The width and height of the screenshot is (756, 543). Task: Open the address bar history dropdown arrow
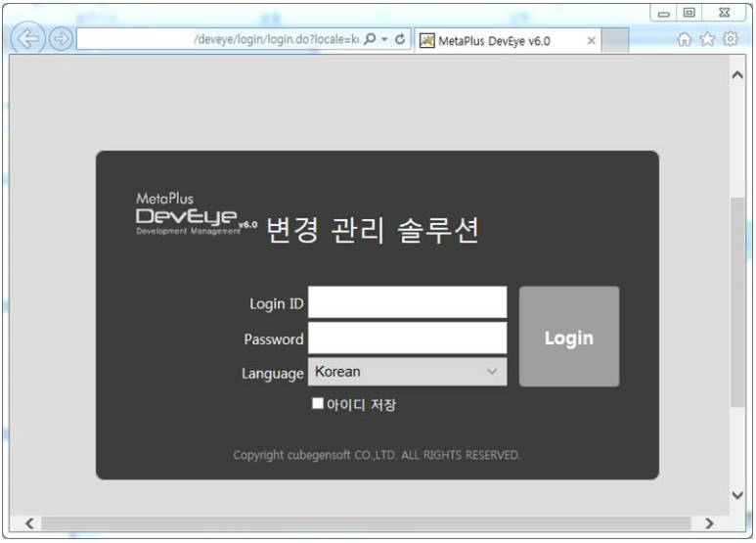click(384, 39)
